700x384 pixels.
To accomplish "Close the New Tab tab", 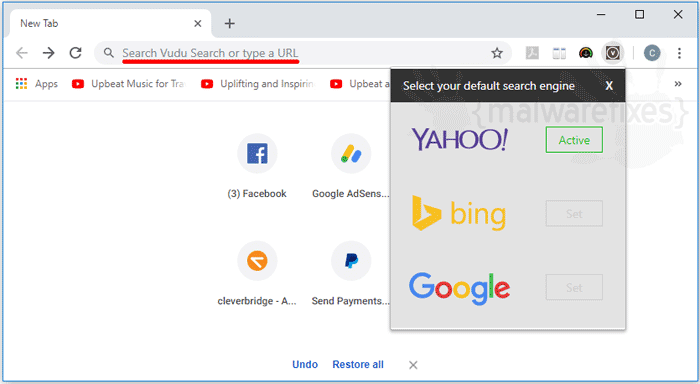I will tap(198, 23).
